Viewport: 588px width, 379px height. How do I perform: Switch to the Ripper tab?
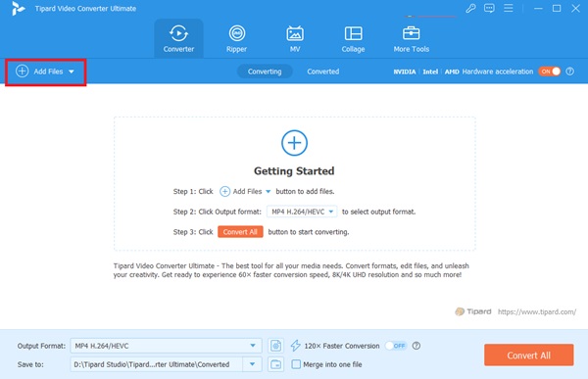[236, 38]
